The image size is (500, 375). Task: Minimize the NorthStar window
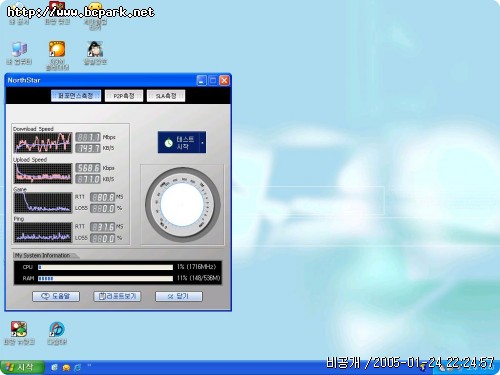pos(202,80)
